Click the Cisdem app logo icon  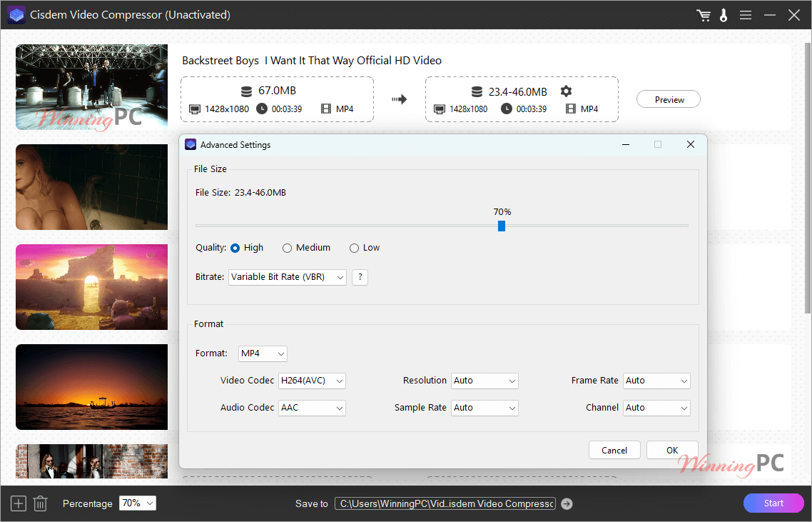coord(16,14)
